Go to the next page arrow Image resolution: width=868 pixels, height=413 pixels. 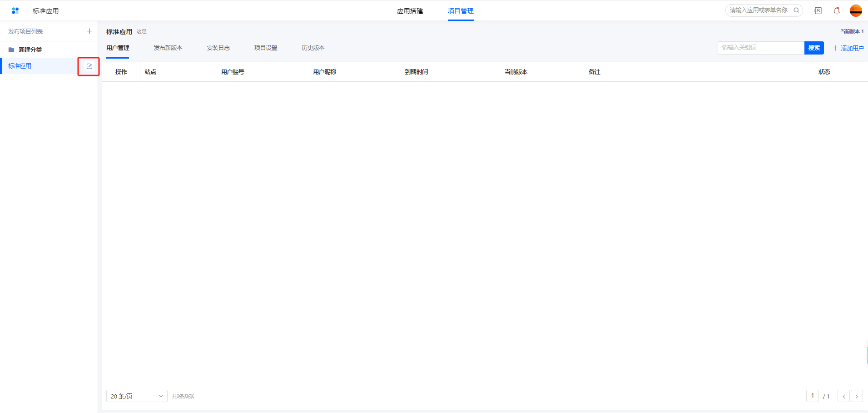pos(857,396)
